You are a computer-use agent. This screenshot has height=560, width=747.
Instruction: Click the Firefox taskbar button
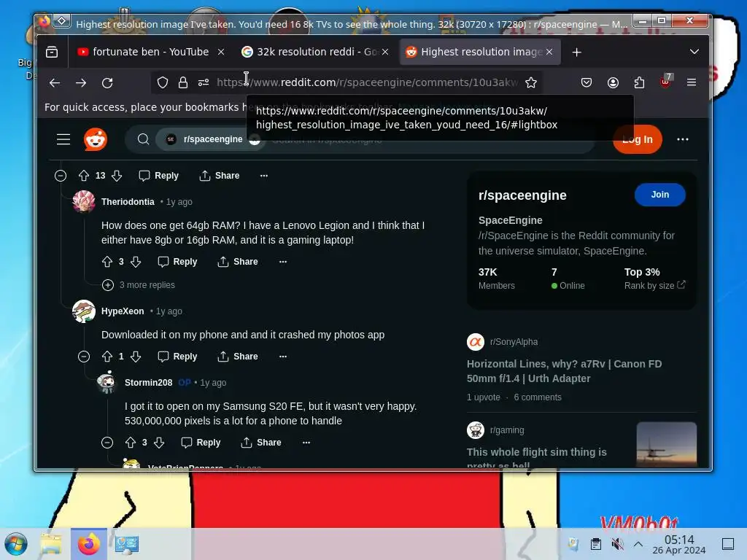(x=89, y=544)
